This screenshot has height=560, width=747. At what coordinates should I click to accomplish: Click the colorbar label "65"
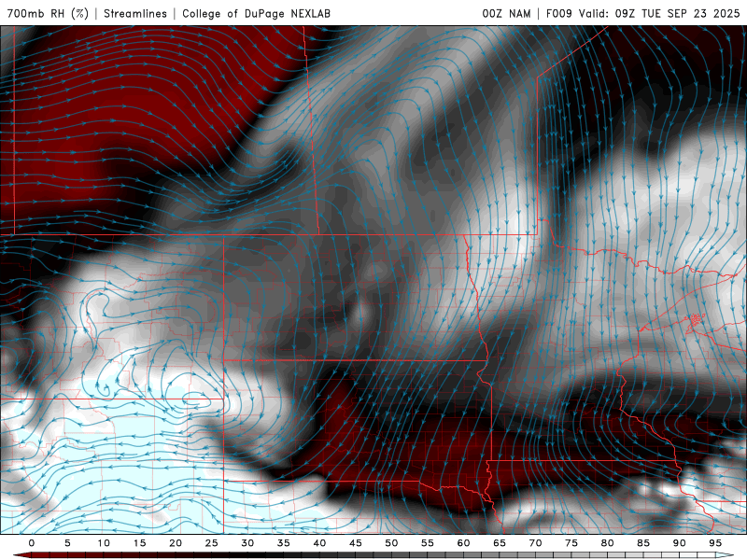500,543
